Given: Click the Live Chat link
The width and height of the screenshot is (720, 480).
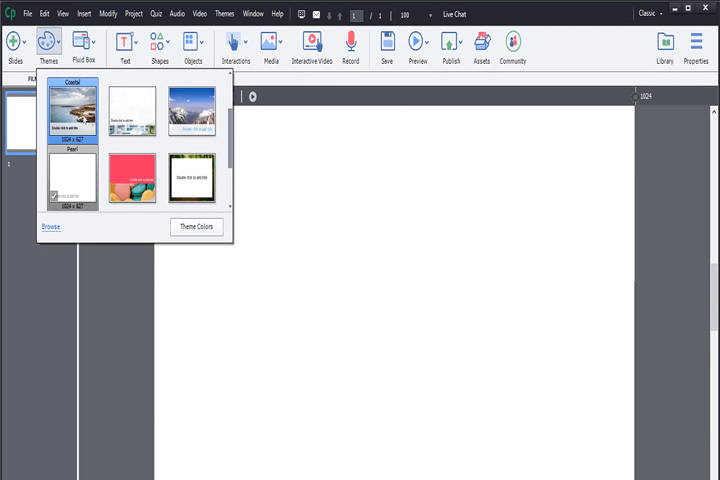Looking at the screenshot, I should coord(455,15).
